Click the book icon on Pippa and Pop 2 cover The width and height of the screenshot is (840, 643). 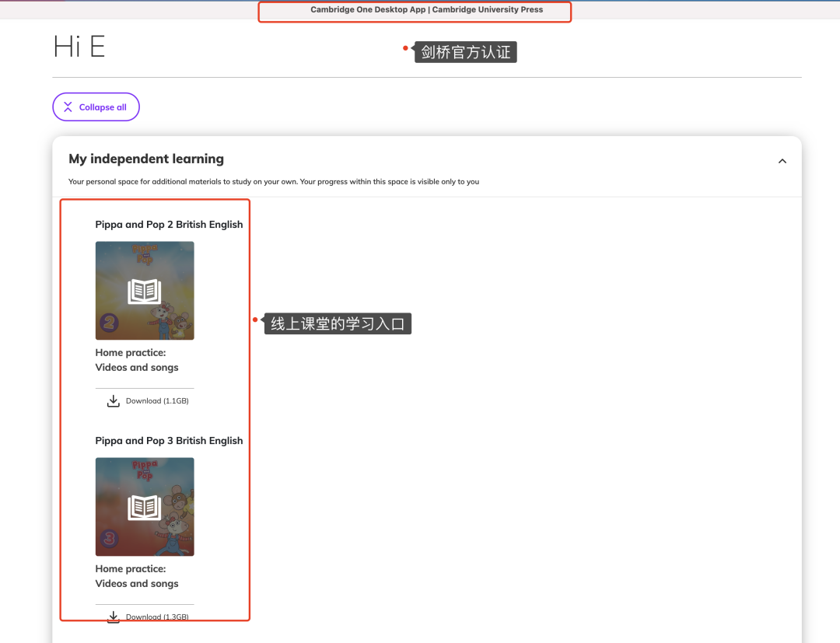(145, 292)
